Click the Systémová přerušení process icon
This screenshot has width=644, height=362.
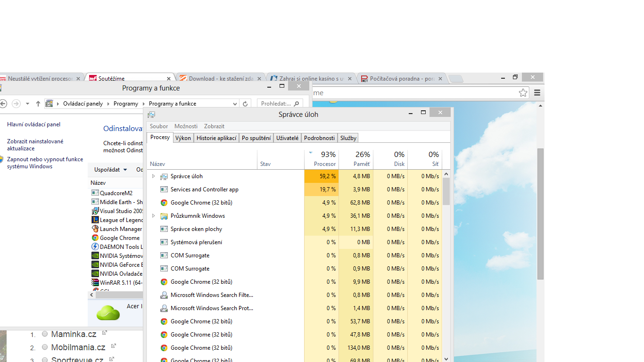(x=164, y=242)
